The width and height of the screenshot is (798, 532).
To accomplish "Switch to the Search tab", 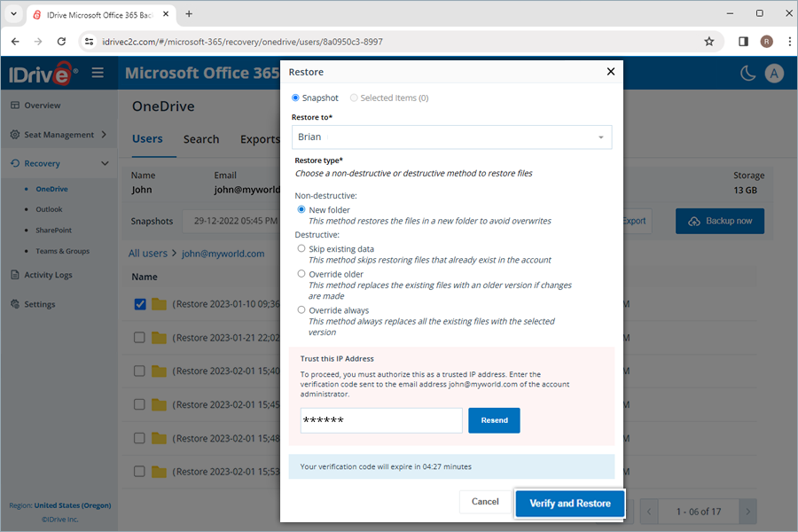I will (x=201, y=139).
